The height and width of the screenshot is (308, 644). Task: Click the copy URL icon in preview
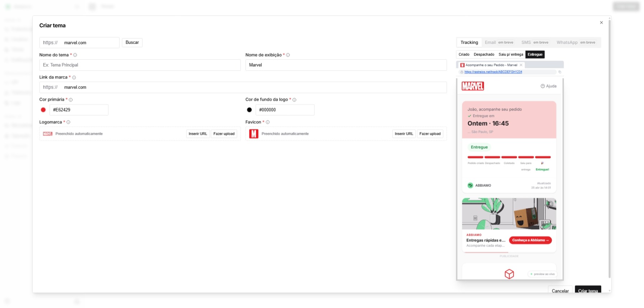coord(560,72)
